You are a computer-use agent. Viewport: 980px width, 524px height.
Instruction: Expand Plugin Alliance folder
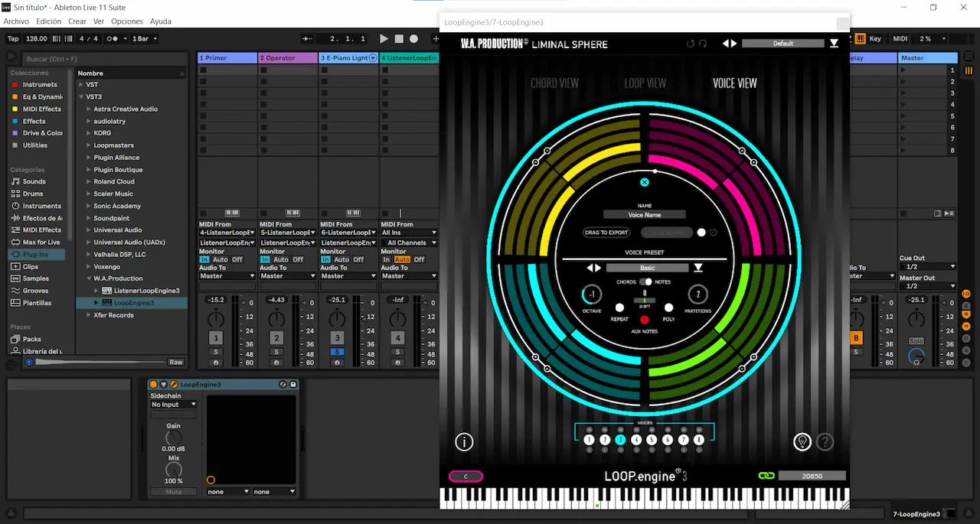pyautogui.click(x=89, y=158)
